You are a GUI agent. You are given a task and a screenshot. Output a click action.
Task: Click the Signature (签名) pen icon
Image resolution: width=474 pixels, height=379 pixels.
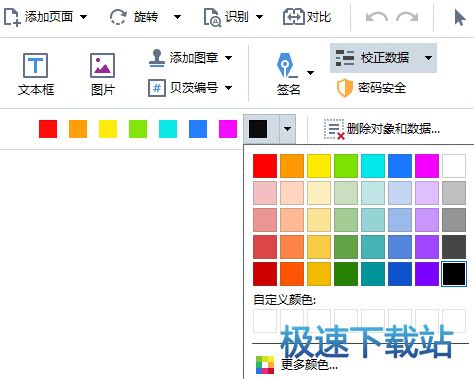tap(286, 66)
